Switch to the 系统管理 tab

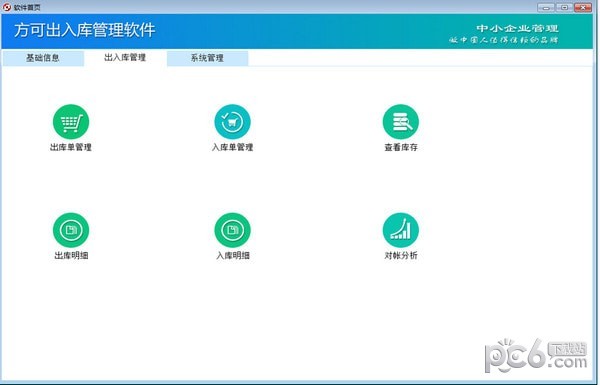point(207,58)
